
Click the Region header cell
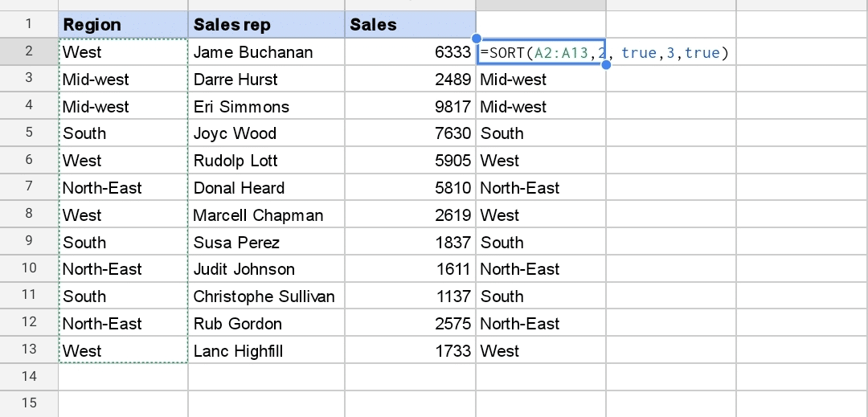click(x=123, y=25)
